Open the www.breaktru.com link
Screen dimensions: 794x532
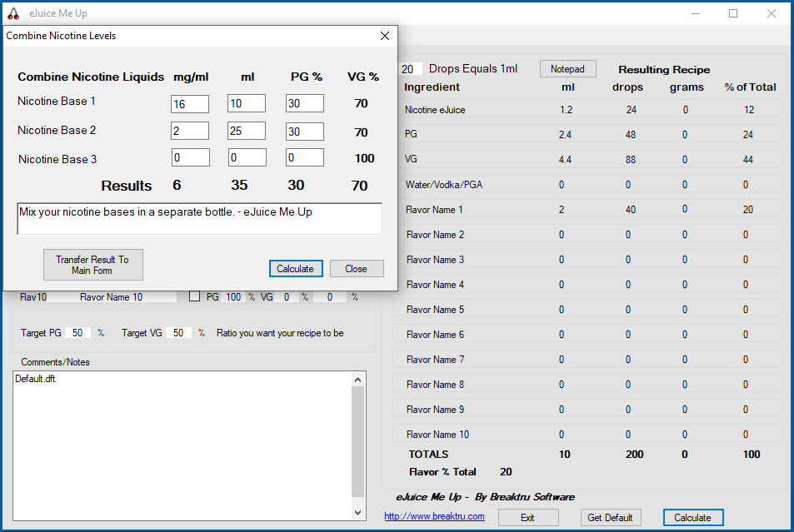pyautogui.click(x=434, y=516)
